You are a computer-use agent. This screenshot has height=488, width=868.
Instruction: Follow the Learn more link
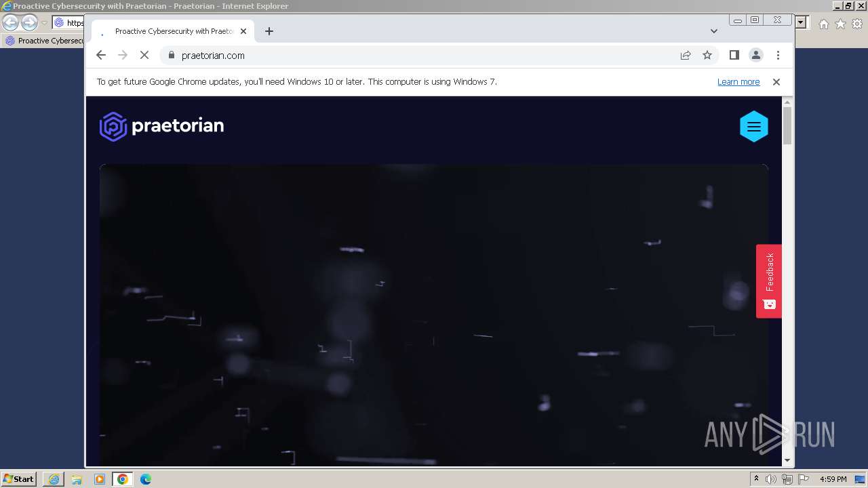click(738, 82)
